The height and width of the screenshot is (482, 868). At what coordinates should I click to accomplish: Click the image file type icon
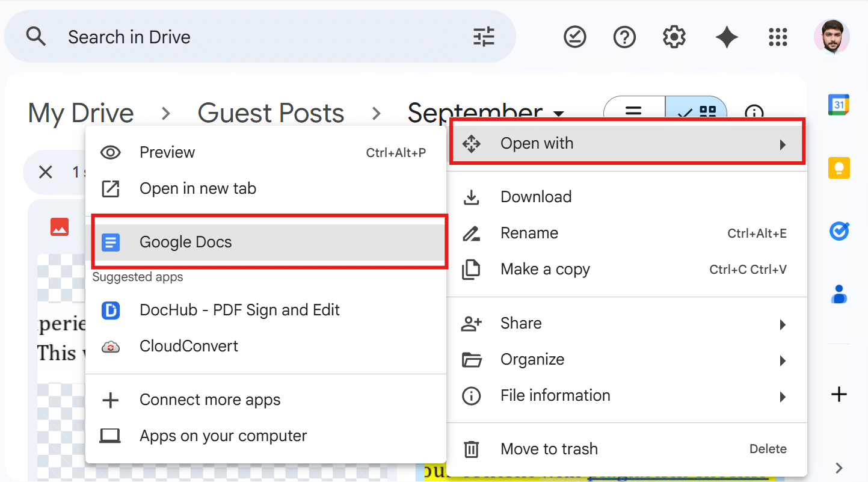[60, 227]
